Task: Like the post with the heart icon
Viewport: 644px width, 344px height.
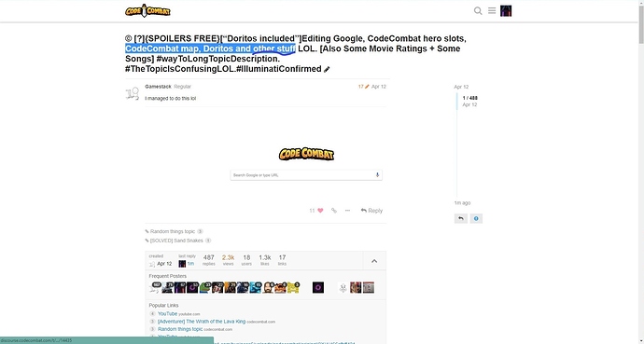Action: click(x=320, y=211)
